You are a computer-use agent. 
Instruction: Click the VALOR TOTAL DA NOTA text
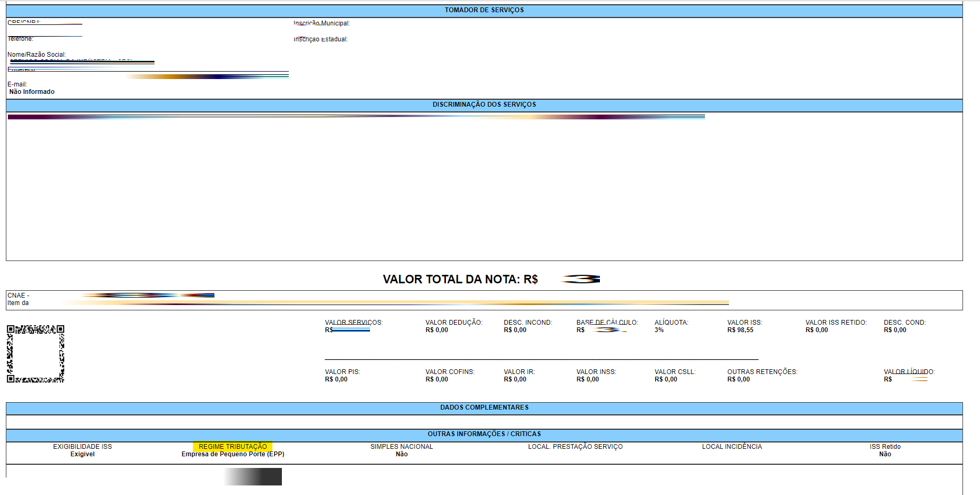[x=460, y=280]
